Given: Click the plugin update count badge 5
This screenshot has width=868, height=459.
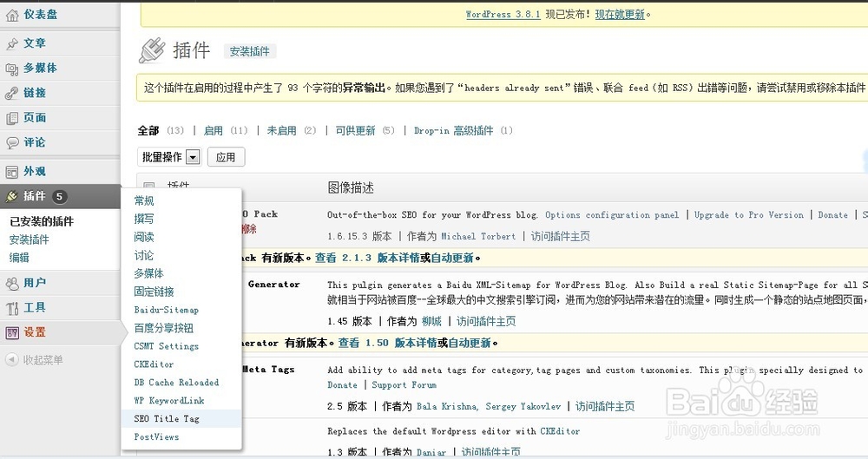Looking at the screenshot, I should coord(59,197).
